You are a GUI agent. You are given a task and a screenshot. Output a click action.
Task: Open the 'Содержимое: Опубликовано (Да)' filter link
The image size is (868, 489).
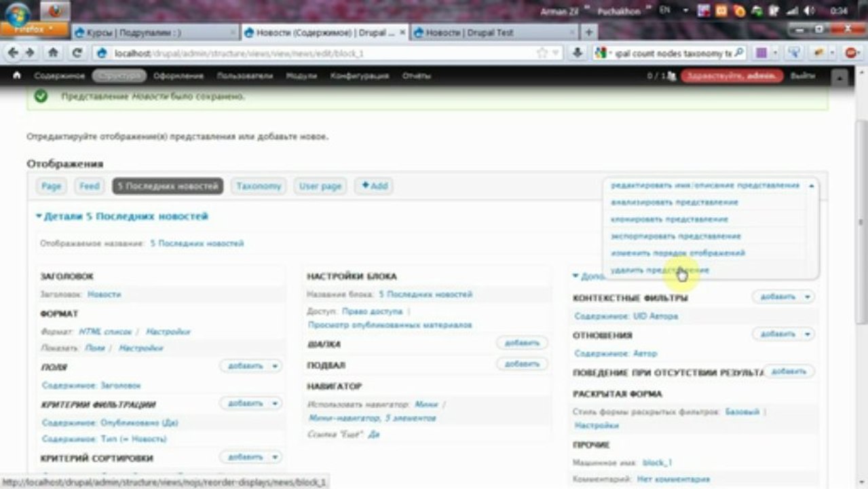(110, 422)
